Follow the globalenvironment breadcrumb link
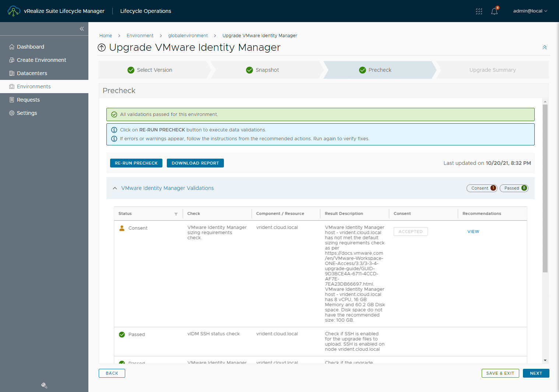Screen dimensions: 559x392 coord(188,36)
